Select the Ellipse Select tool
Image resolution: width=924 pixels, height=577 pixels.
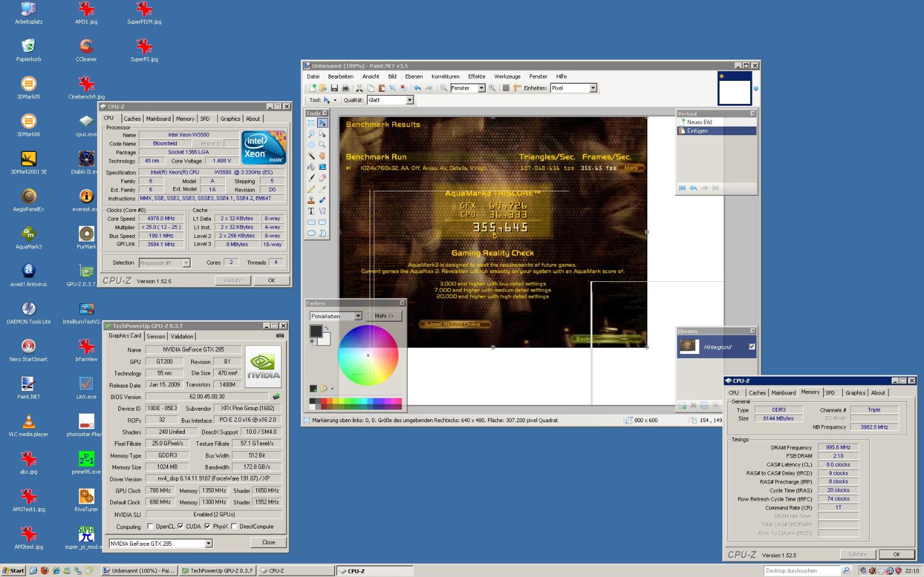pos(311,145)
